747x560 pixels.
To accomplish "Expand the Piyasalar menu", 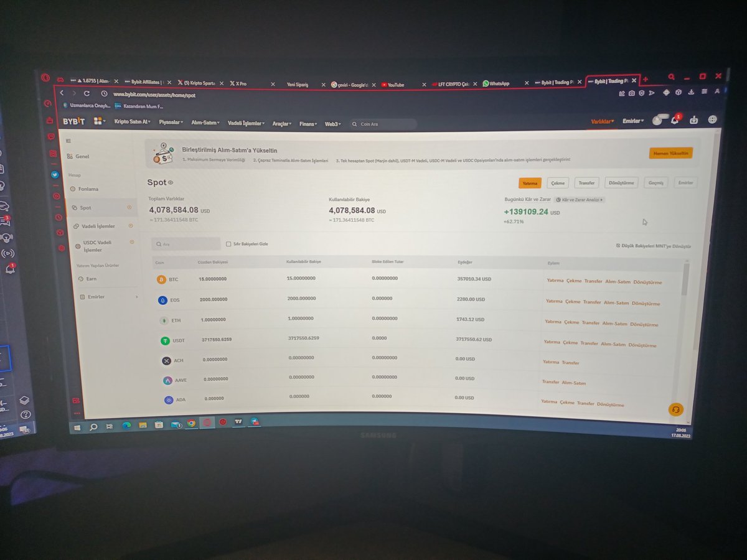I will point(171,123).
